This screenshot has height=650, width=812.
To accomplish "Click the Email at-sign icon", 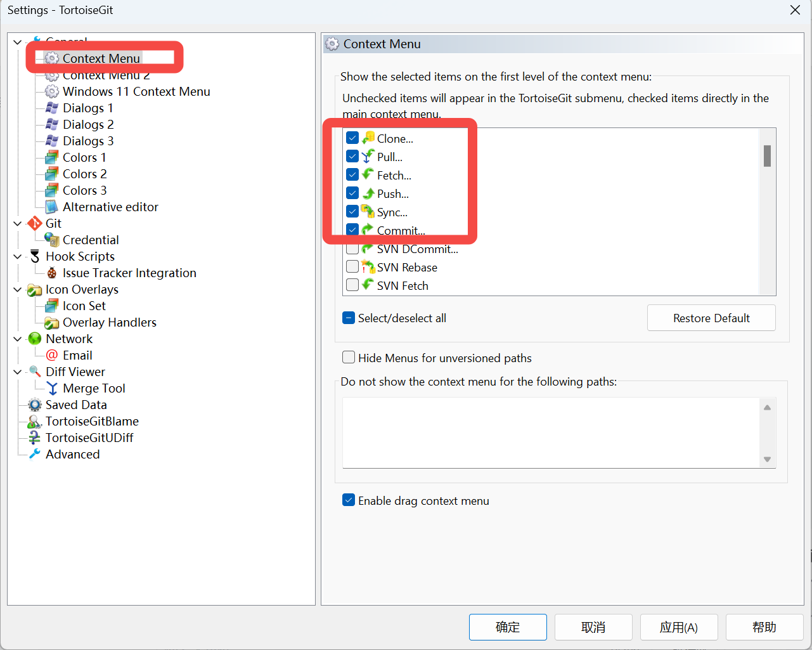I will click(52, 356).
